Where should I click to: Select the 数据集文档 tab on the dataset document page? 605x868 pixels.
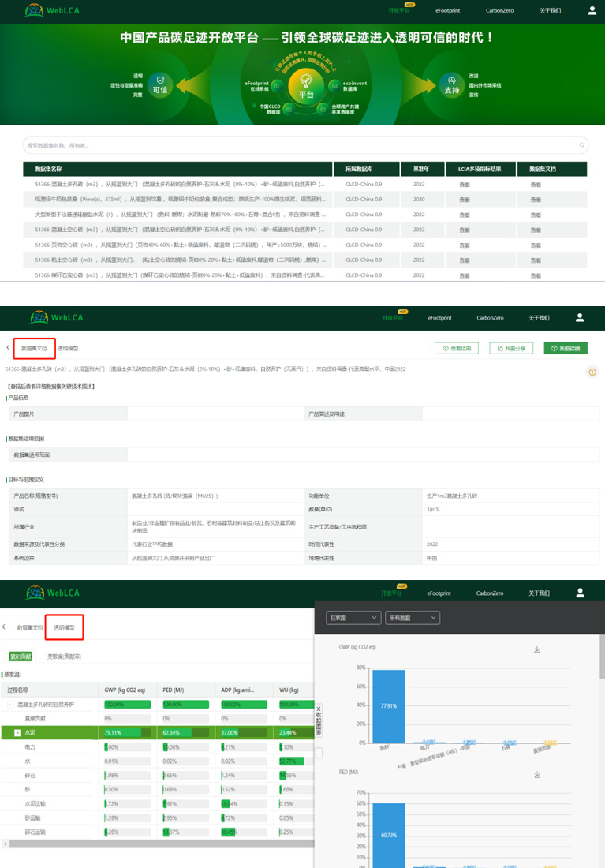click(x=34, y=348)
